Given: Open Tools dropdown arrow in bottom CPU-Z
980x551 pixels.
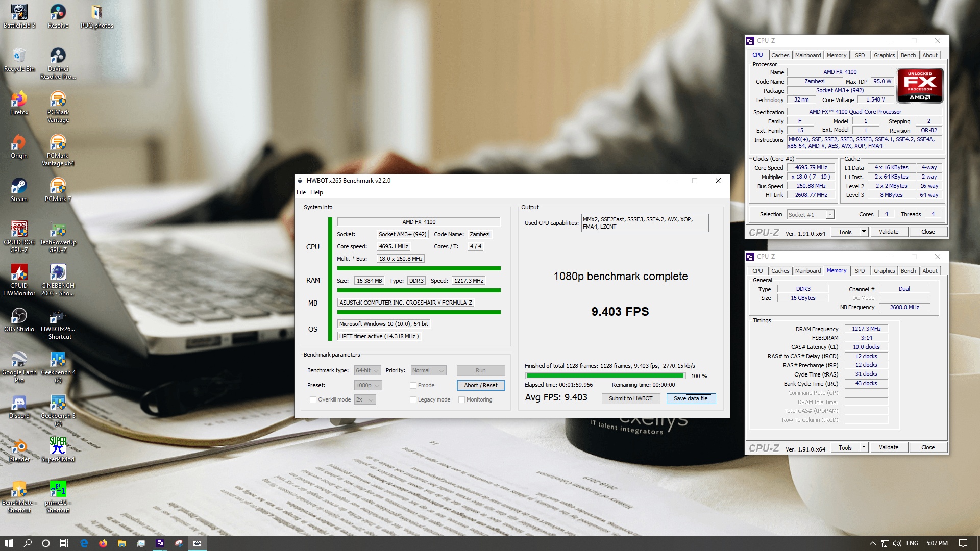Looking at the screenshot, I should tap(864, 447).
